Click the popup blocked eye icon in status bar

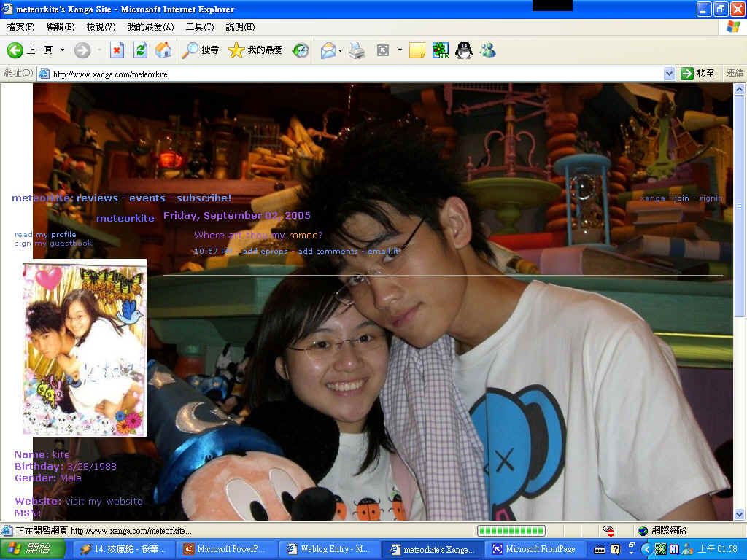click(608, 531)
